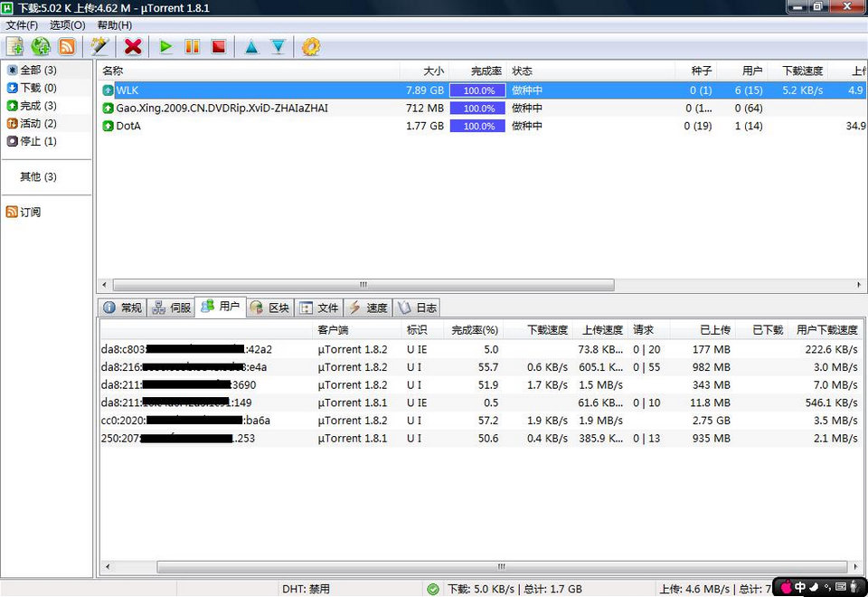Click the Gao.Xing 100.0% progress bar

(x=477, y=108)
